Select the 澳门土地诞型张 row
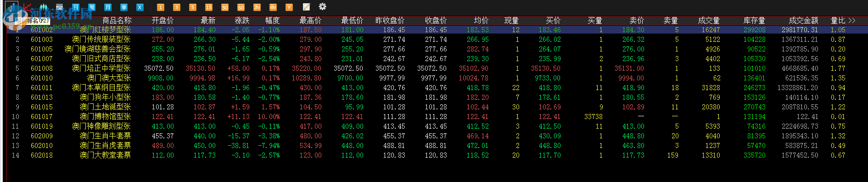This screenshot has height=182, width=868. point(437,107)
